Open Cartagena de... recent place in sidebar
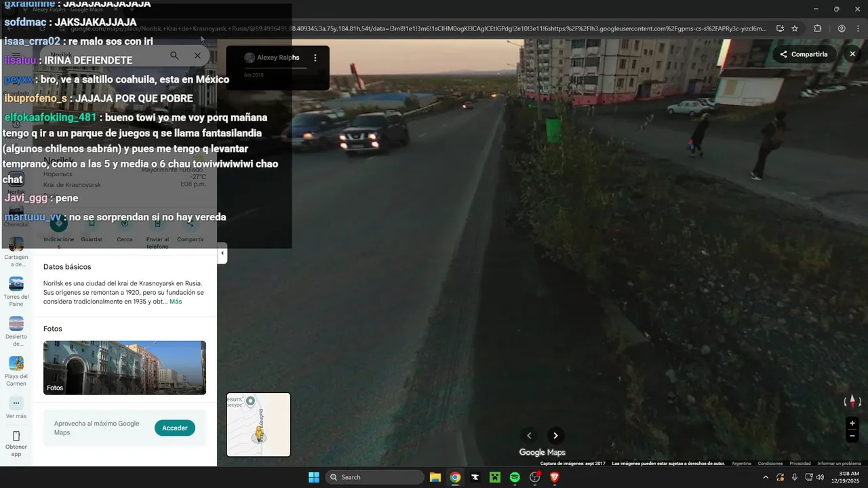This screenshot has height=488, width=868. pos(16,252)
